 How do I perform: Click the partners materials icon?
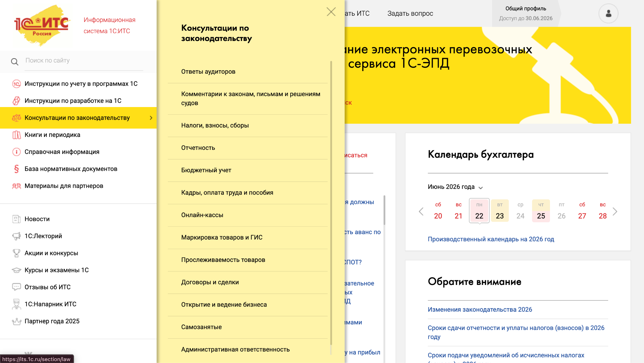click(x=16, y=186)
